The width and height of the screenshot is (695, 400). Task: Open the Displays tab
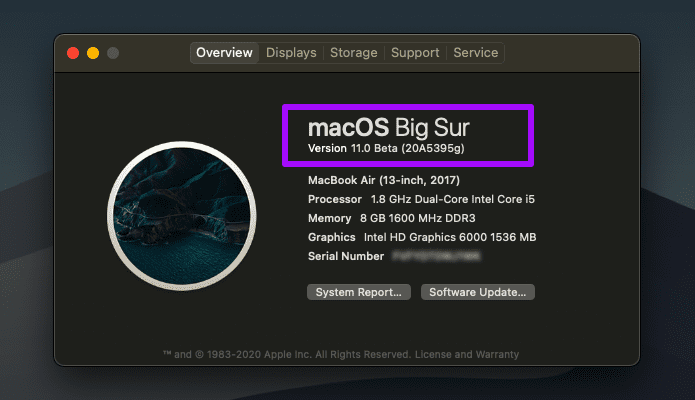pyautogui.click(x=291, y=53)
